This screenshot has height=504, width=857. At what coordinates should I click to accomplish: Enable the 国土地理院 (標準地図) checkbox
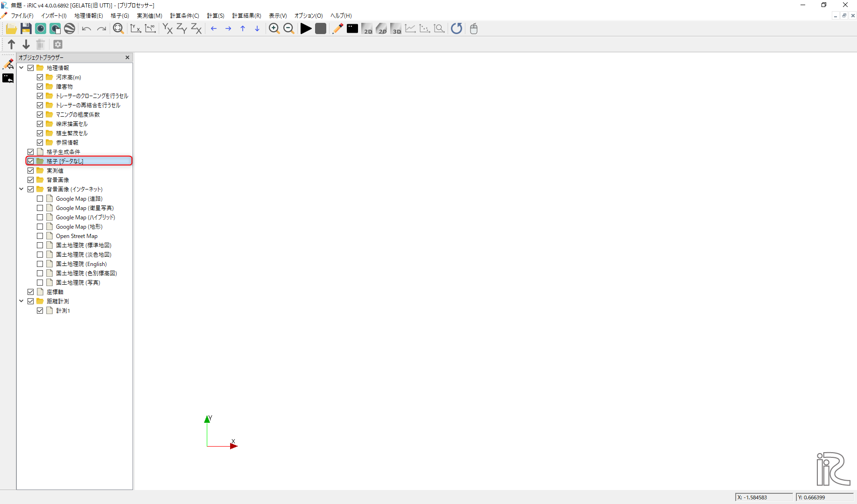[x=40, y=245]
